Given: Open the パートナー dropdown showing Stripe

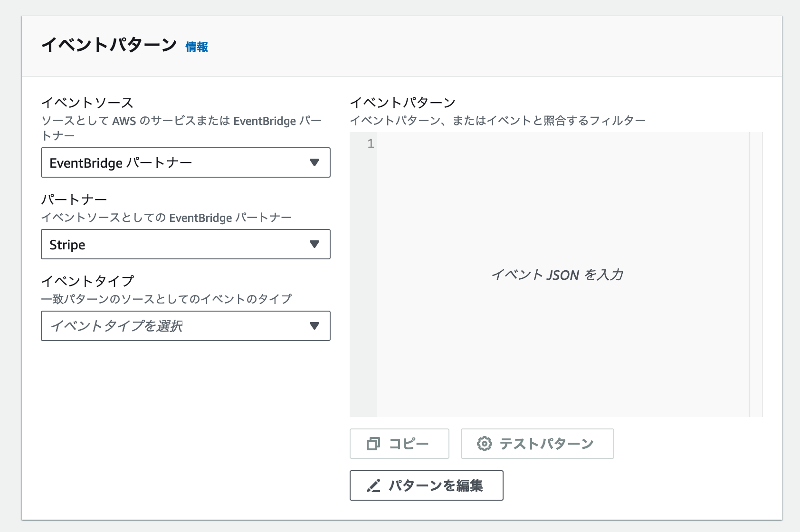Looking at the screenshot, I should 186,244.
